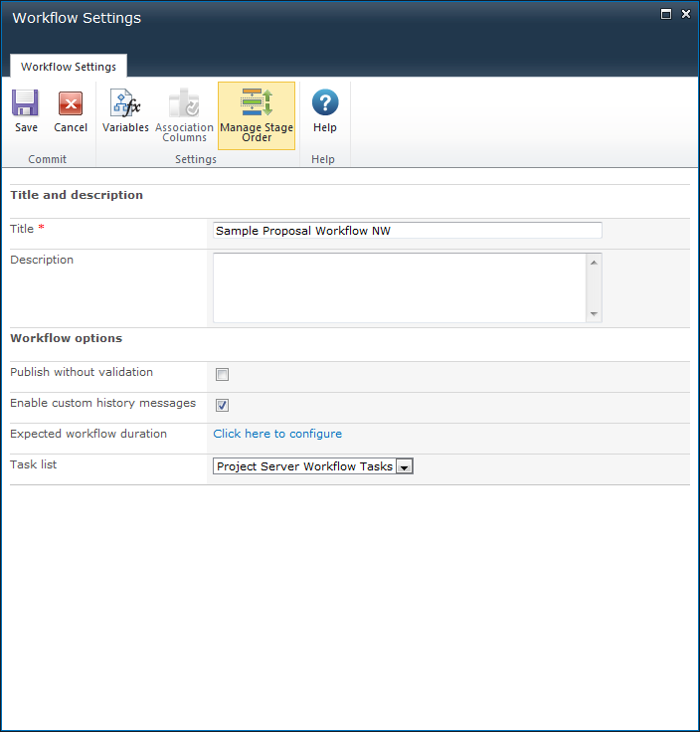Click the Description box scroll-down arrow
The height and width of the screenshot is (732, 700).
coord(594,314)
